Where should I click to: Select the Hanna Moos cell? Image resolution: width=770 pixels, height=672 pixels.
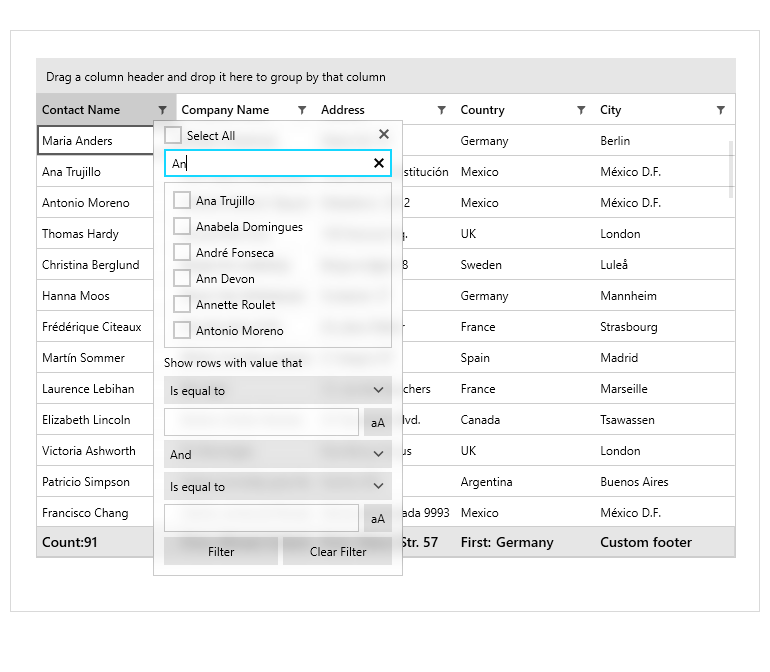pos(96,295)
